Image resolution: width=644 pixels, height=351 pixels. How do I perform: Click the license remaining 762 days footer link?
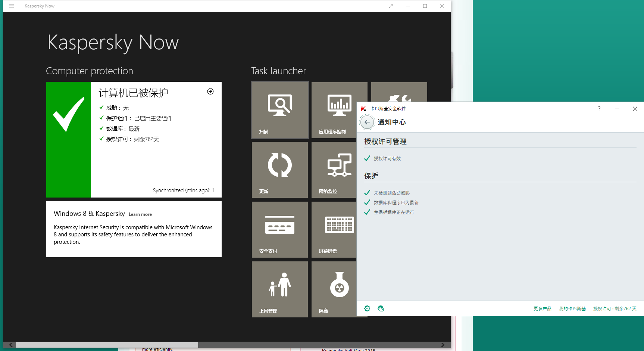[615, 309]
